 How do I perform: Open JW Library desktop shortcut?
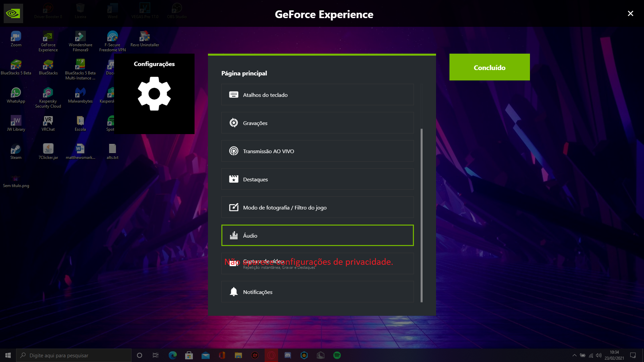point(16,123)
